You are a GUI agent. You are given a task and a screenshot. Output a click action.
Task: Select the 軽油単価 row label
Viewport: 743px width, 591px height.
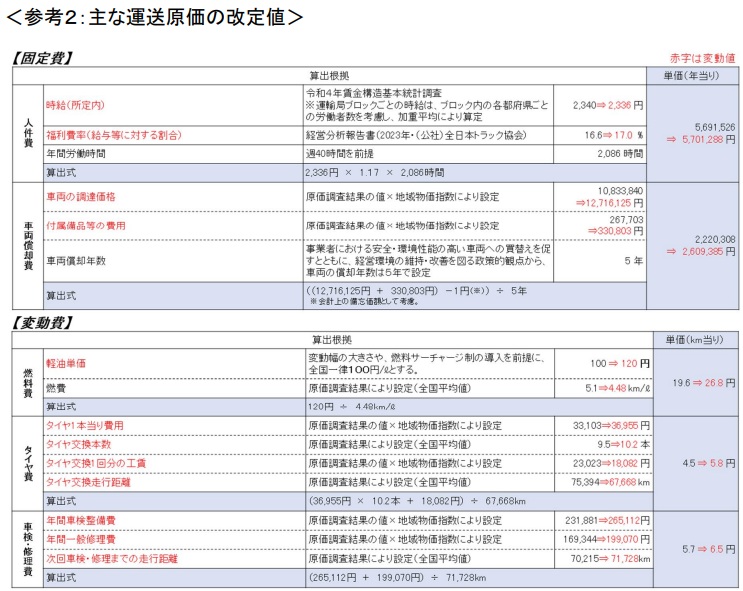tap(66, 363)
